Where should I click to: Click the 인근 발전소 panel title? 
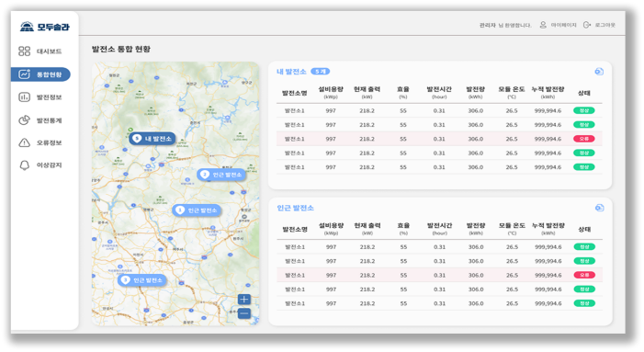(x=295, y=208)
